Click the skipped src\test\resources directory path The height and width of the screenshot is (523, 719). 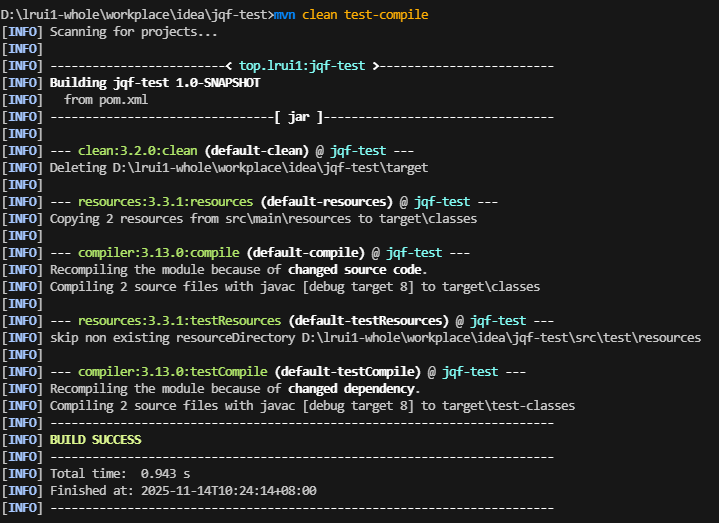tap(498, 338)
